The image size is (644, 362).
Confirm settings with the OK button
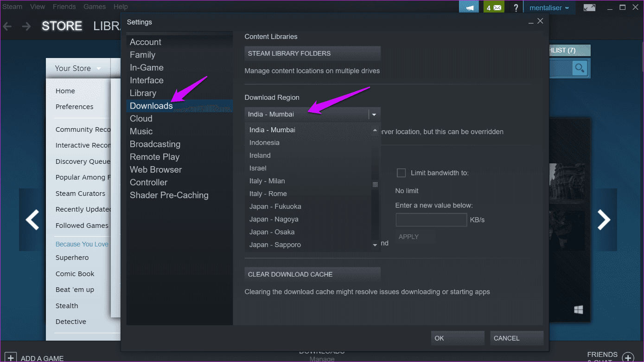click(457, 338)
